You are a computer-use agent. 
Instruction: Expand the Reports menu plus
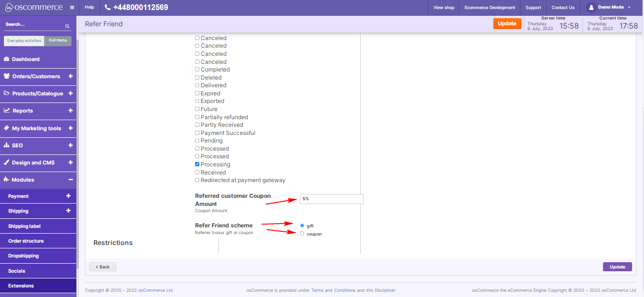click(x=71, y=111)
